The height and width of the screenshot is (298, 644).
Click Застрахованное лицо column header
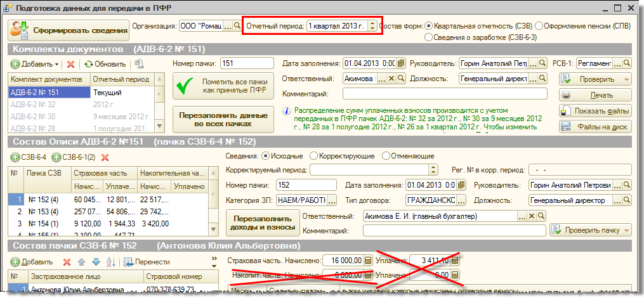(x=86, y=276)
